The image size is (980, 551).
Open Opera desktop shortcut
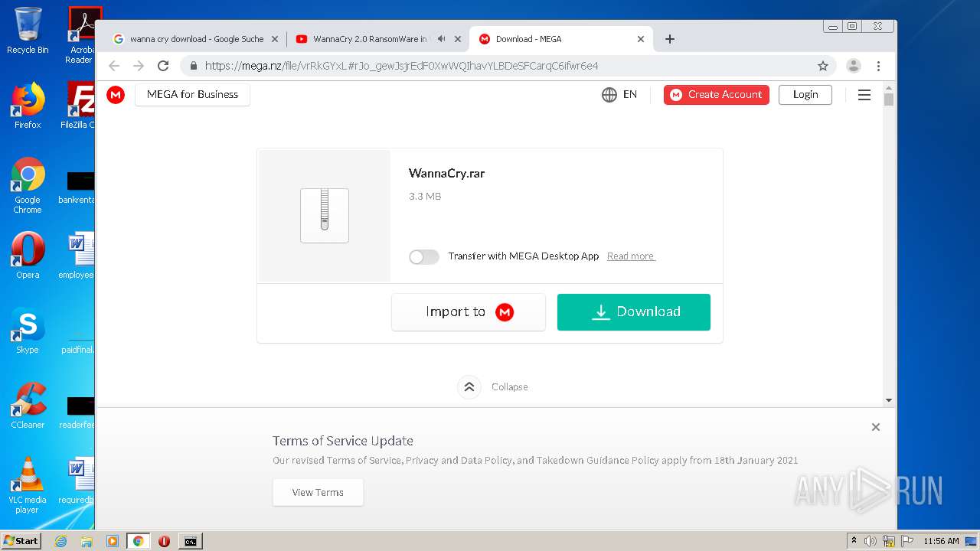click(x=28, y=256)
